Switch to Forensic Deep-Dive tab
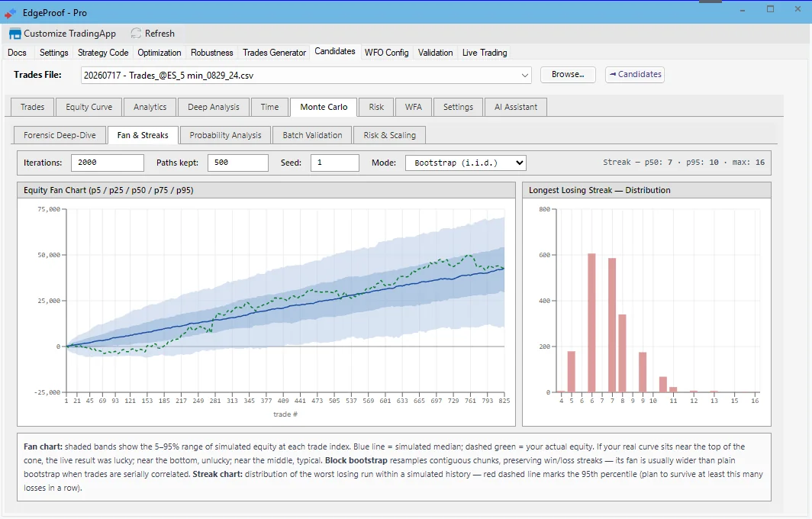The image size is (812, 519). point(60,135)
